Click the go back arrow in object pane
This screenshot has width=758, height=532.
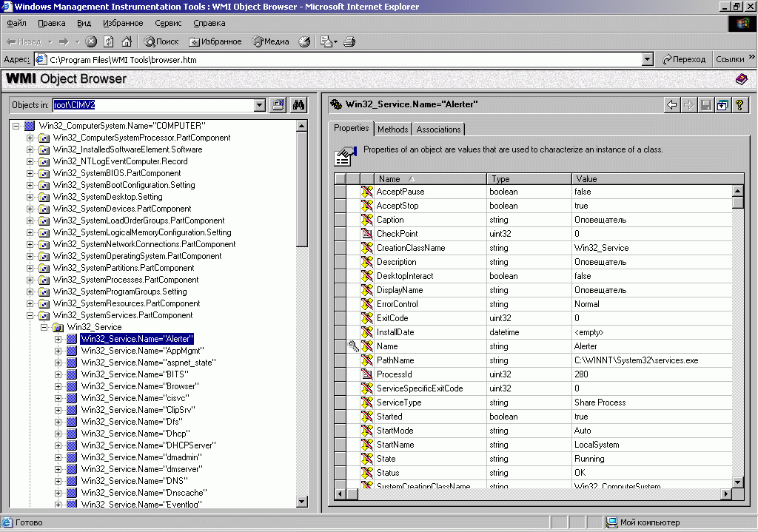(671, 104)
